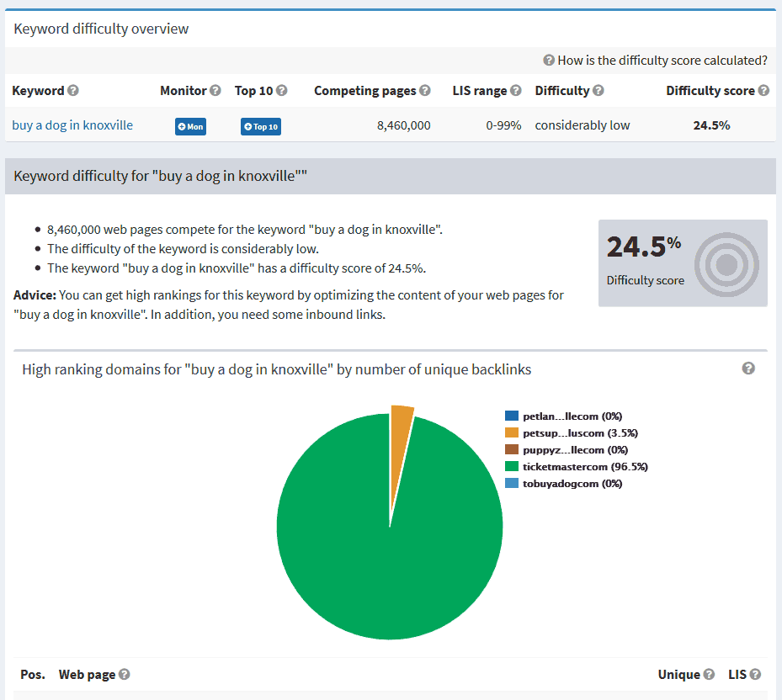This screenshot has height=700, width=782.
Task: Click the question mark next to Top 10
Action: coord(280,90)
